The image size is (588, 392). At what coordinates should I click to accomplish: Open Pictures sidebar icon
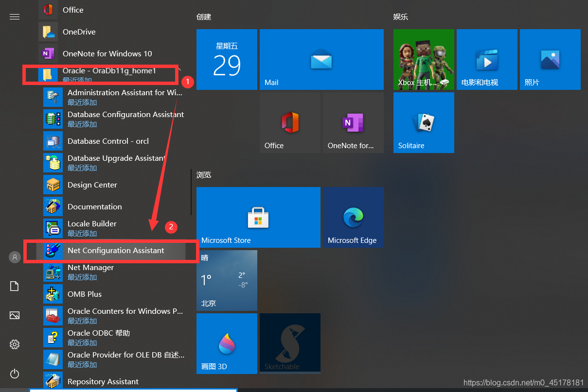click(x=15, y=315)
